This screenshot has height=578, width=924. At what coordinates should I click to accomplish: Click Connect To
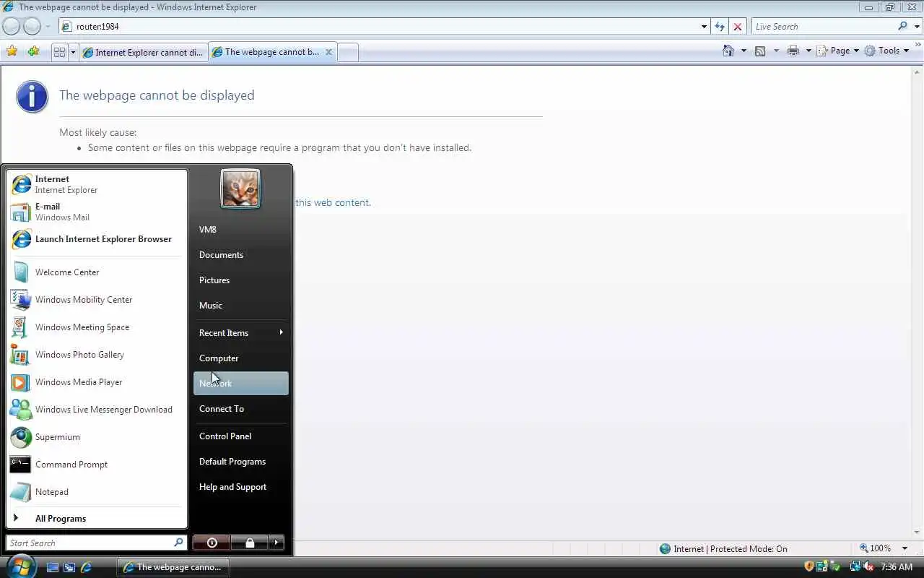[240, 409]
